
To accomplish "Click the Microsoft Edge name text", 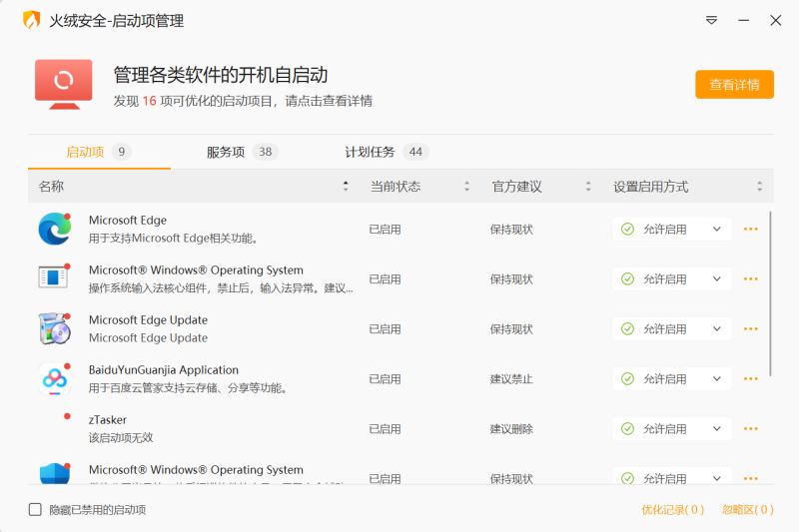I will [x=128, y=220].
